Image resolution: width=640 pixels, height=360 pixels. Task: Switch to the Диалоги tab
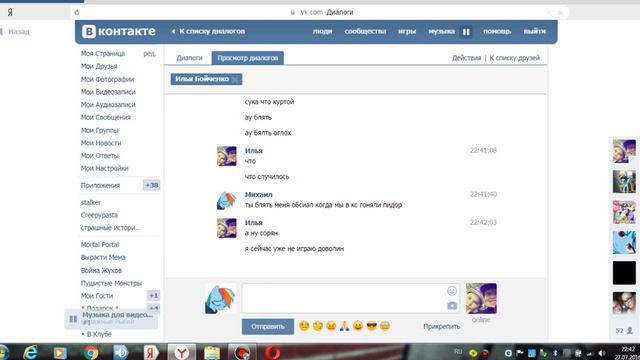coord(189,58)
